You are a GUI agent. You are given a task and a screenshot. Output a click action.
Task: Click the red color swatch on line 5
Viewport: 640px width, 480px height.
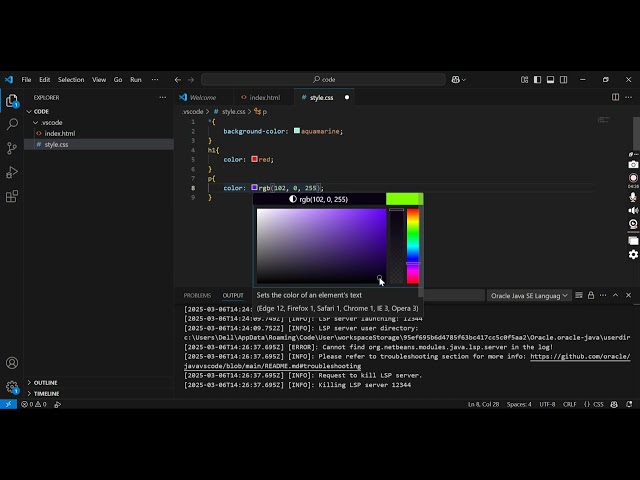click(x=254, y=159)
